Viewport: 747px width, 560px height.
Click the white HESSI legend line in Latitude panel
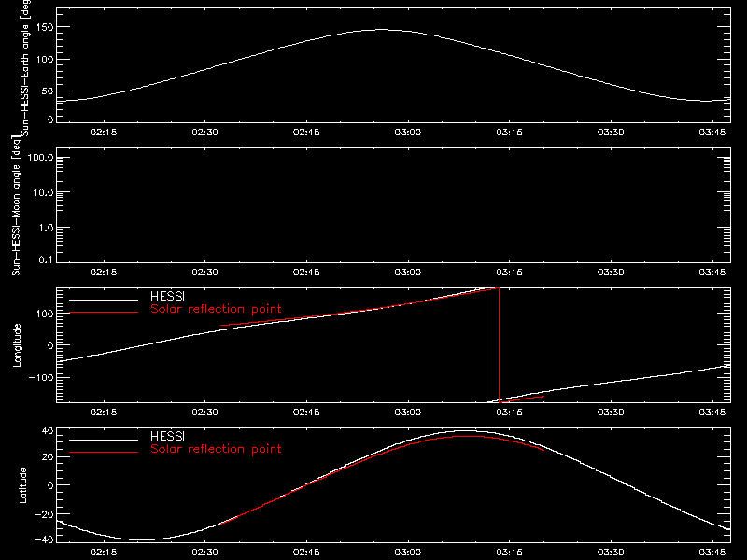104,440
